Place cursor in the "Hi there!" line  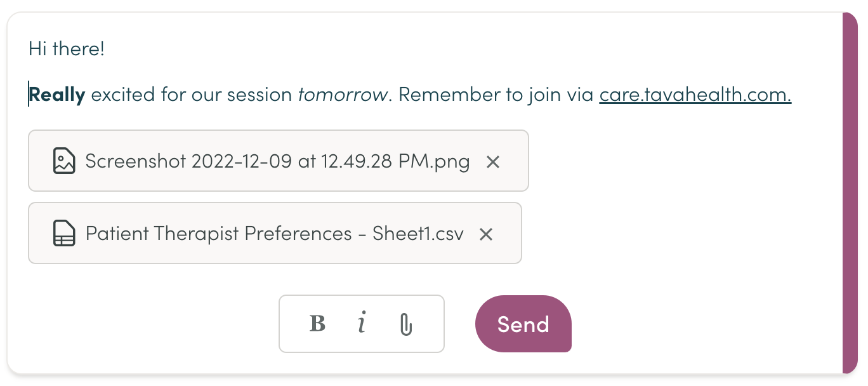click(x=67, y=48)
